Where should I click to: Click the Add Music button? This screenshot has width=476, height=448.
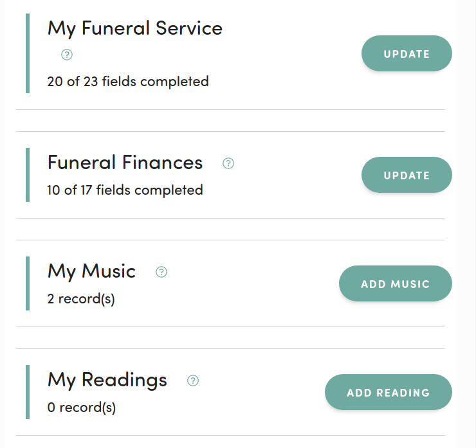[395, 283]
